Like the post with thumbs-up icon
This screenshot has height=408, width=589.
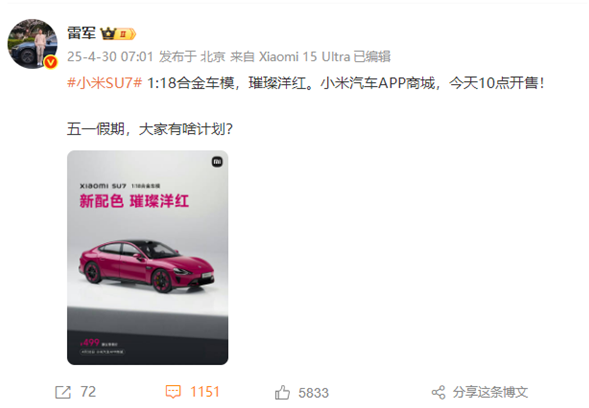point(282,393)
